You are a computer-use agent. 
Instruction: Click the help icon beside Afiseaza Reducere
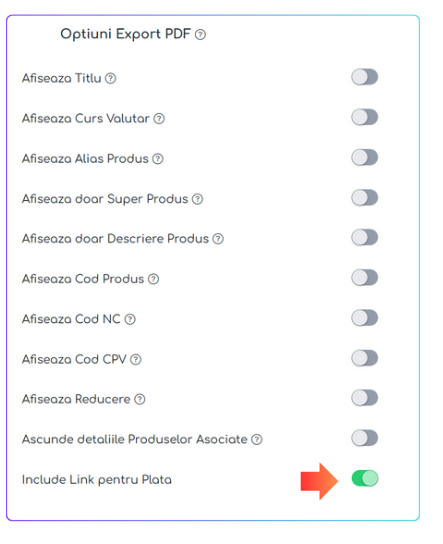pyautogui.click(x=139, y=400)
